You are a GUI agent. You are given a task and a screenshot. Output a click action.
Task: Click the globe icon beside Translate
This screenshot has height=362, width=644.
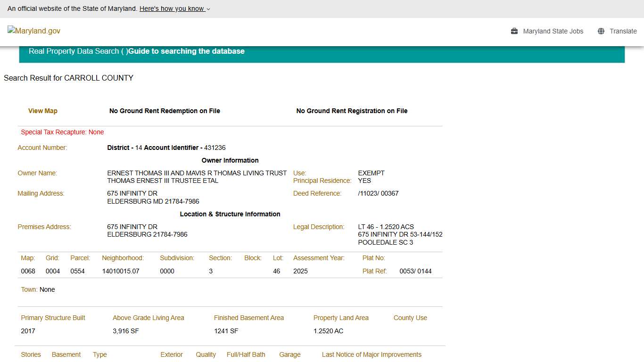tap(601, 31)
